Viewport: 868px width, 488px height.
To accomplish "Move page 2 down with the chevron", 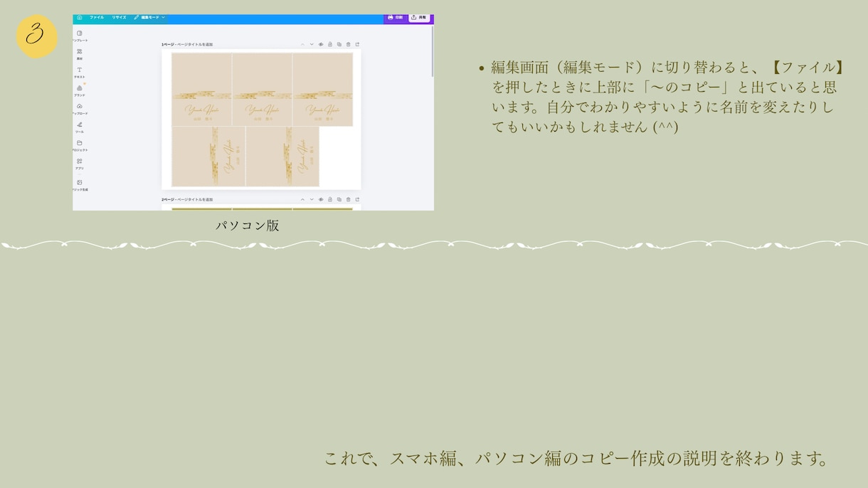I will click(x=312, y=199).
